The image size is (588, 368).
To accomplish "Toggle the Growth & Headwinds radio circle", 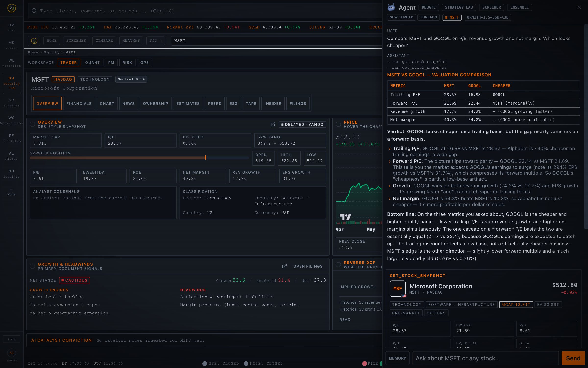I will (32, 266).
